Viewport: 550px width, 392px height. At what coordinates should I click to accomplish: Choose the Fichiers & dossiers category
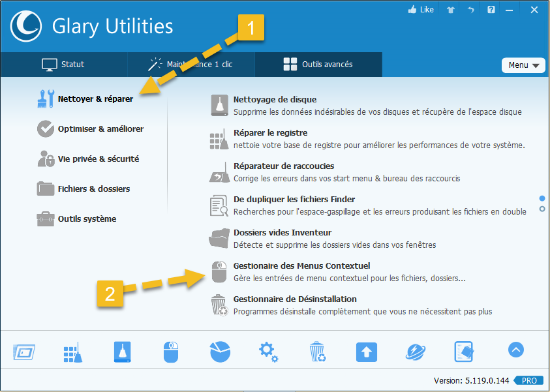84,189
